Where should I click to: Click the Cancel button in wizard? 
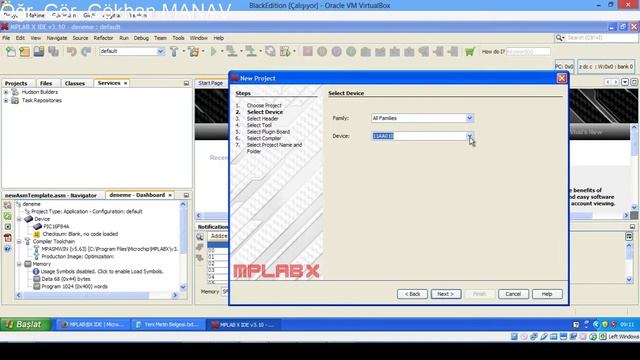(513, 294)
